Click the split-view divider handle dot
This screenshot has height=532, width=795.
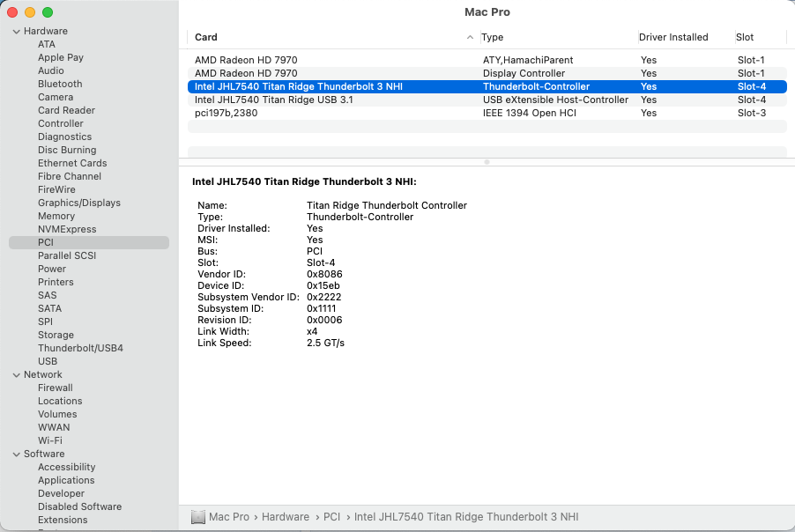tap(487, 162)
